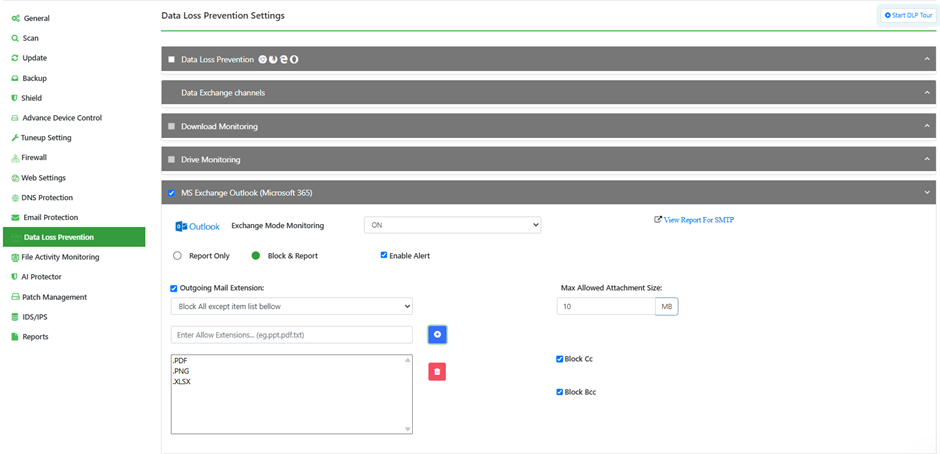Click the Max Allowed Attachment Size field

606,306
